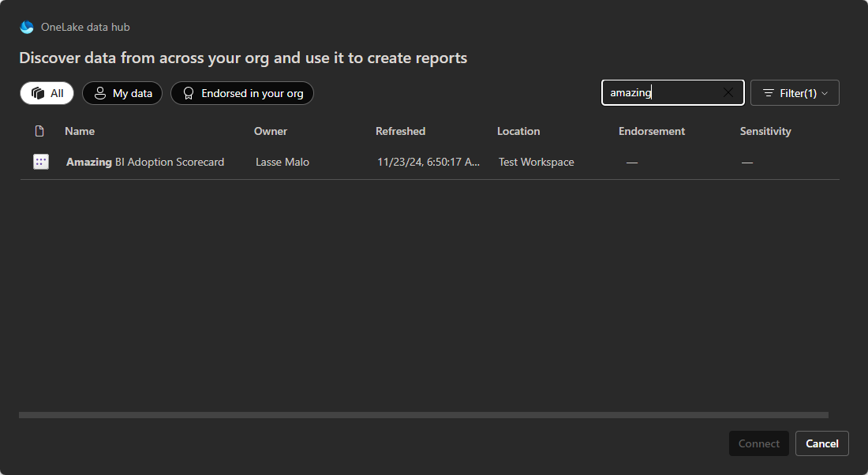This screenshot has width=868, height=475.
Task: Click the file type column header icon
Action: 39,131
